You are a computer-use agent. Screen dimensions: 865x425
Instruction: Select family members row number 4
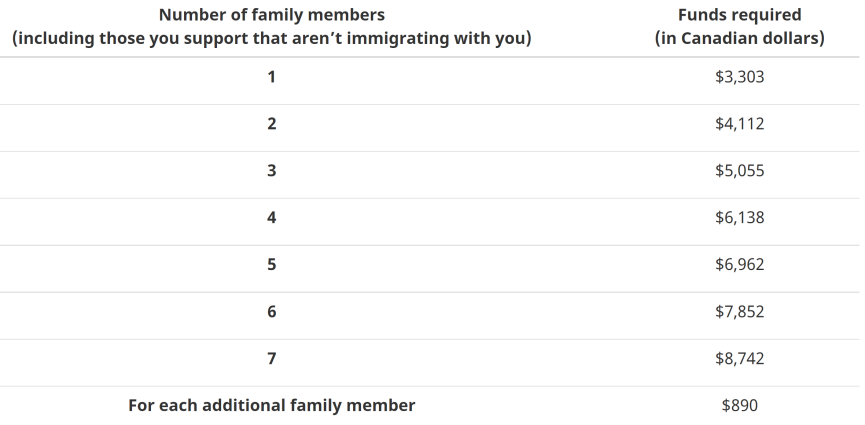click(271, 217)
